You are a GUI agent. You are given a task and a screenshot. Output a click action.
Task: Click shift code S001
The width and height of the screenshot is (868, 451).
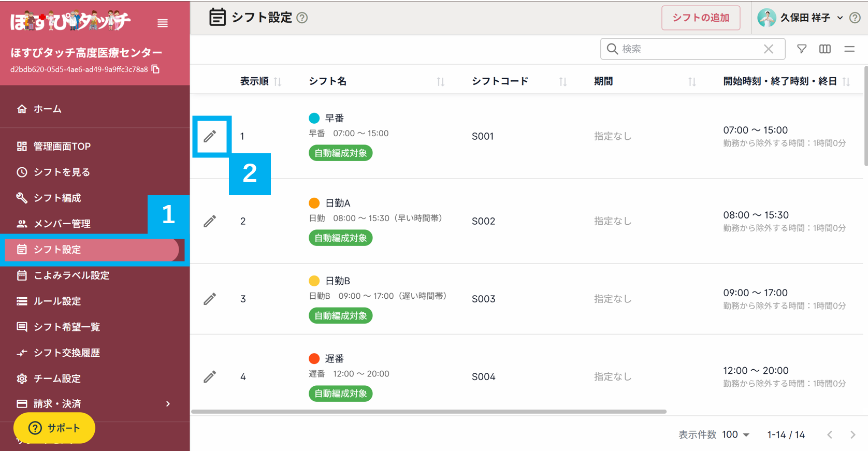tap(483, 136)
